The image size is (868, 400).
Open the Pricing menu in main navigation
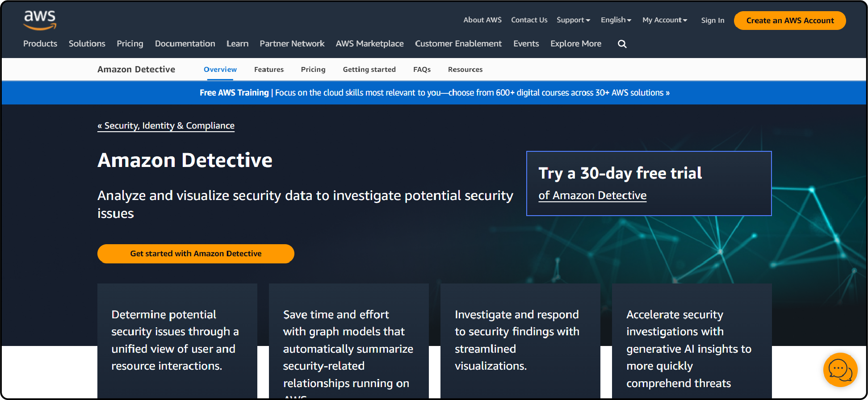pyautogui.click(x=130, y=44)
